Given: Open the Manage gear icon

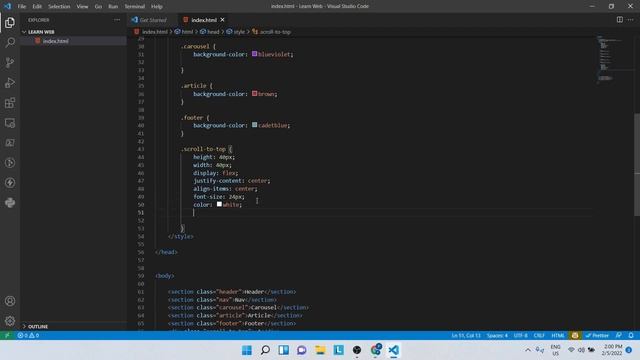Looking at the screenshot, I should (10, 321).
